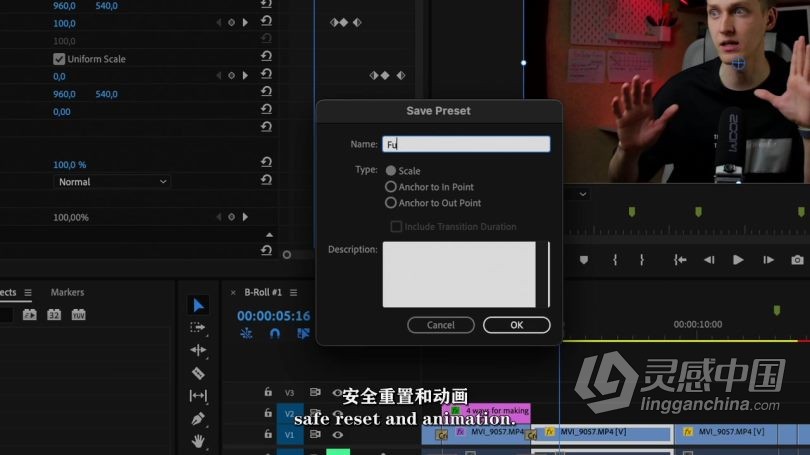The height and width of the screenshot is (455, 810).
Task: Open dropdown chevron below Program monitor
Action: pos(583,194)
